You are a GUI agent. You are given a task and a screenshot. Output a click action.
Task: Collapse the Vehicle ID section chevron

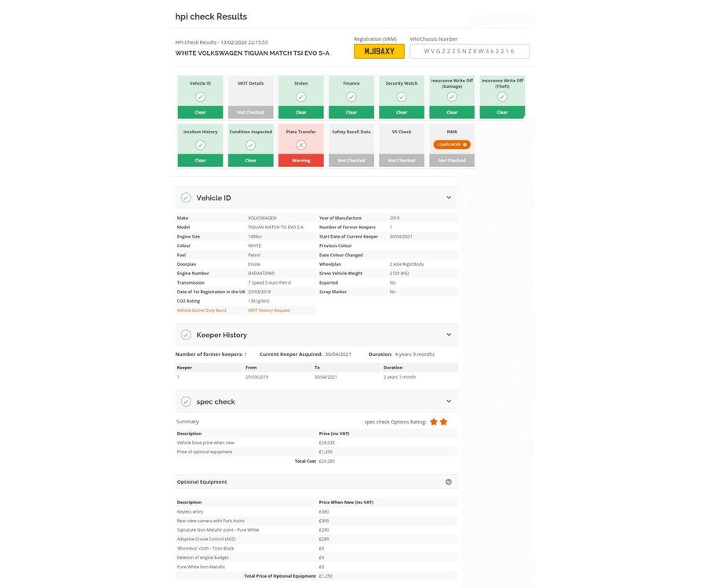click(x=449, y=198)
